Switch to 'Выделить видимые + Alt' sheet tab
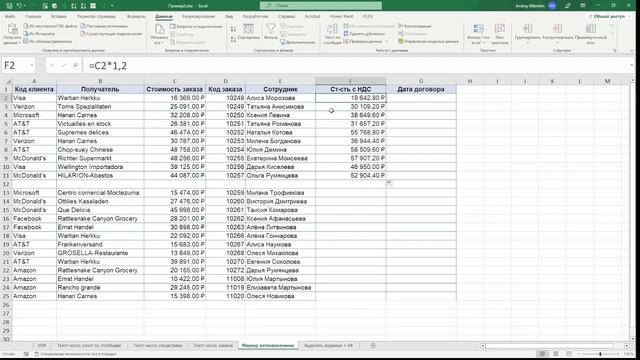 328,346
